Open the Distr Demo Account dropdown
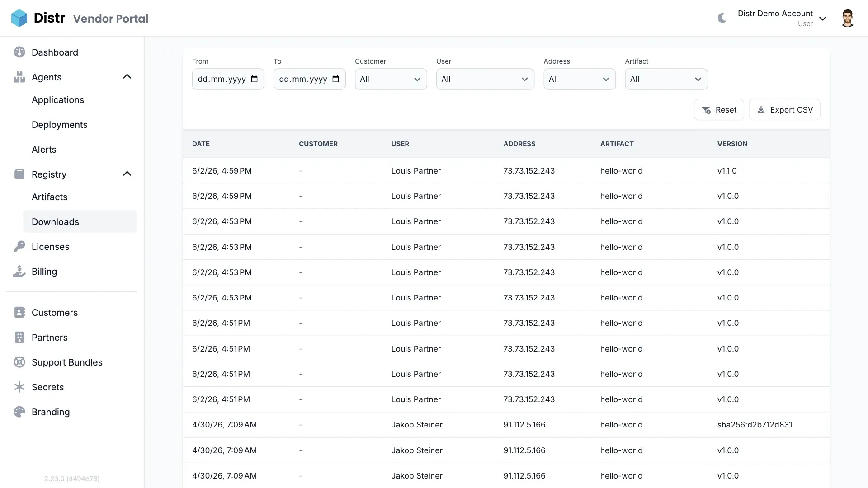The width and height of the screenshot is (868, 488). tap(782, 18)
